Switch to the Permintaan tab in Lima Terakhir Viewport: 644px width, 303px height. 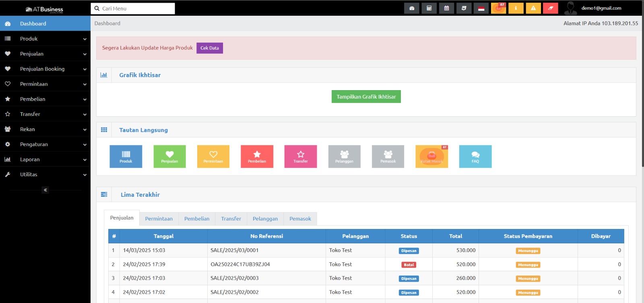159,219
